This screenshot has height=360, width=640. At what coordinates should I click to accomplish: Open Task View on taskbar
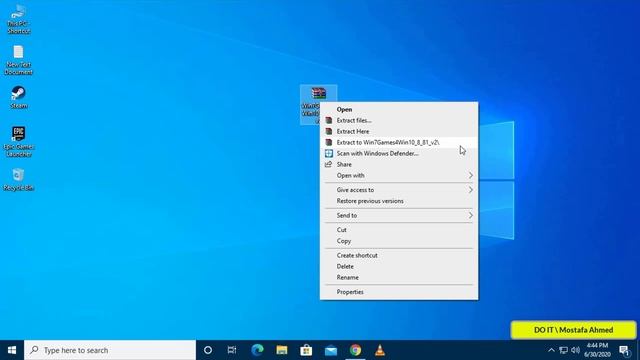point(232,350)
